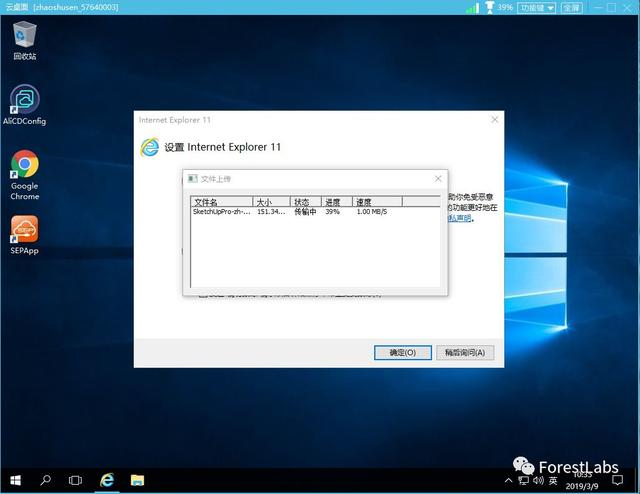Select the SketchUpPro-zh file row
The height and width of the screenshot is (494, 640).
click(x=315, y=211)
